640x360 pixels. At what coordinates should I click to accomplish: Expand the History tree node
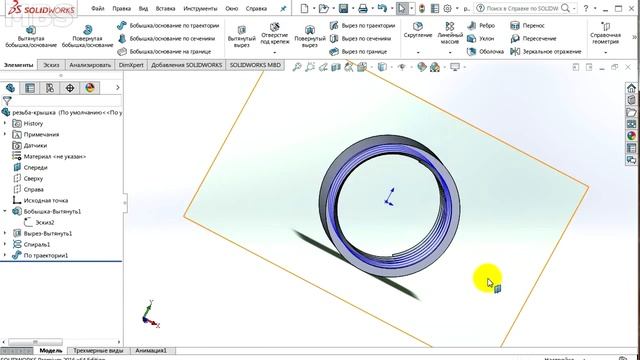point(5,123)
